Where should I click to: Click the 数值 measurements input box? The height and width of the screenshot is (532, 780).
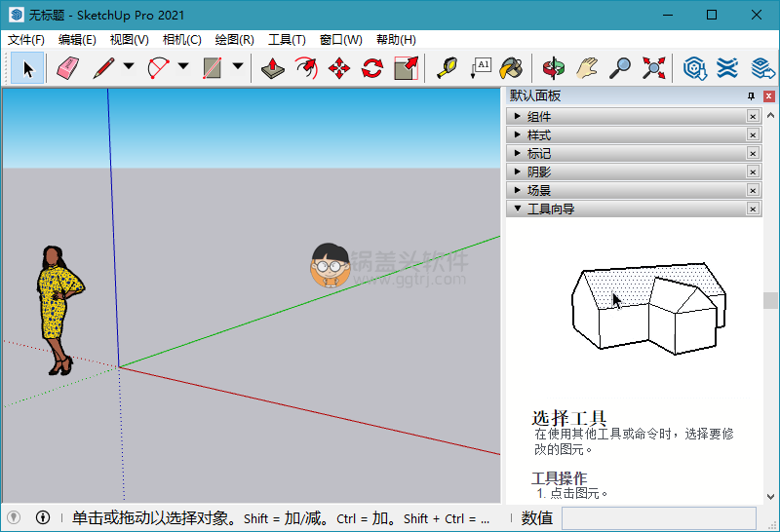659,518
